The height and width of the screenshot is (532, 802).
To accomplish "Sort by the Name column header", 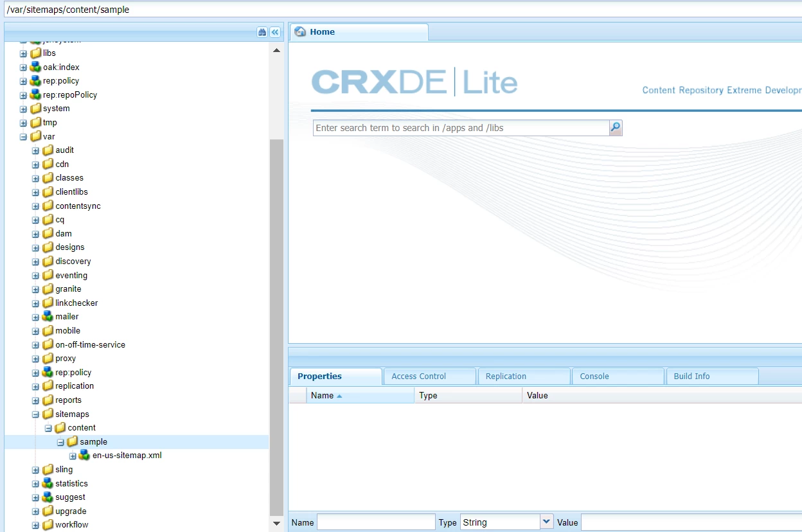I will pos(361,396).
